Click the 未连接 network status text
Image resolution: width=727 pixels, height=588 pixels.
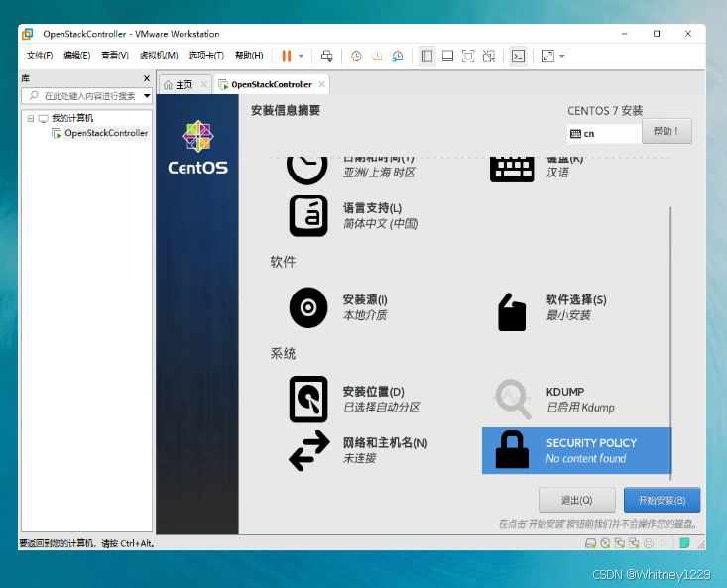pyautogui.click(x=359, y=459)
